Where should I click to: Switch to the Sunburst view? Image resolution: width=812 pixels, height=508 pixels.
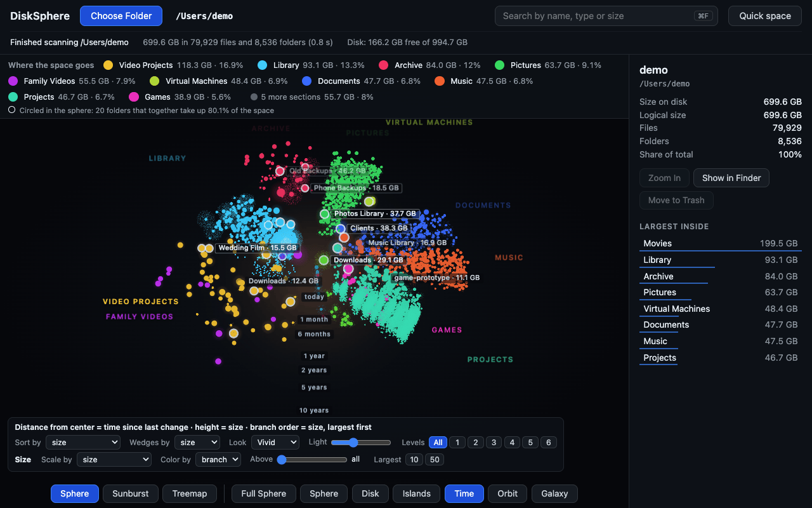coord(131,493)
